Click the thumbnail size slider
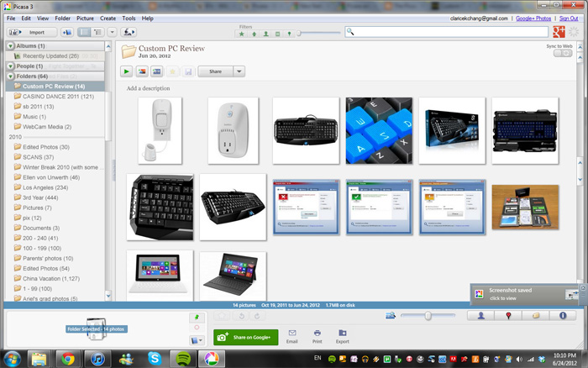Screen dimensions: 588x368 (x=428, y=316)
